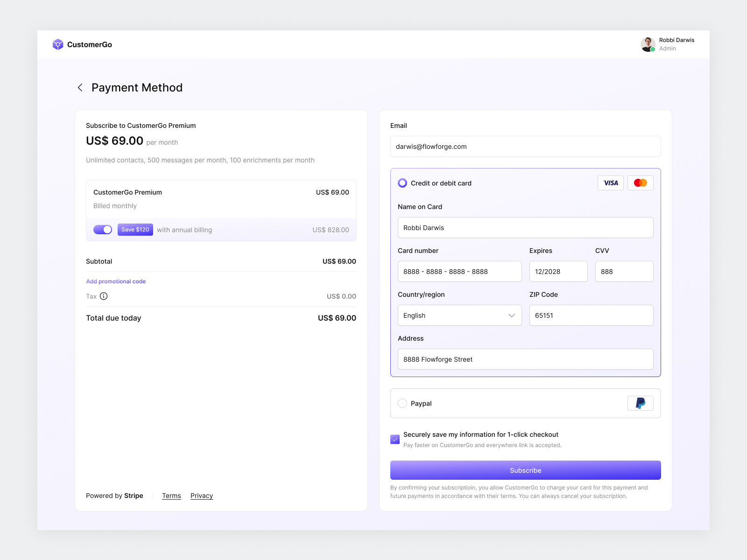Open Robbi Darwis profile avatar
The image size is (747, 560).
pyautogui.click(x=648, y=44)
